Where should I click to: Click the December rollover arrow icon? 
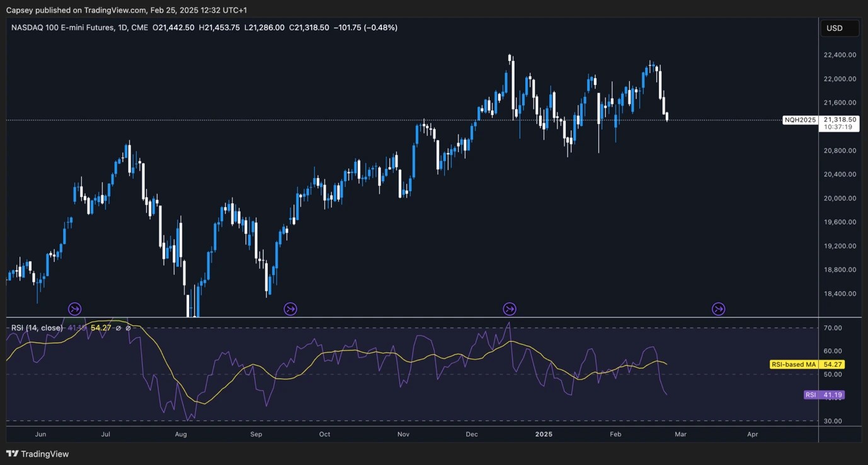(510, 309)
